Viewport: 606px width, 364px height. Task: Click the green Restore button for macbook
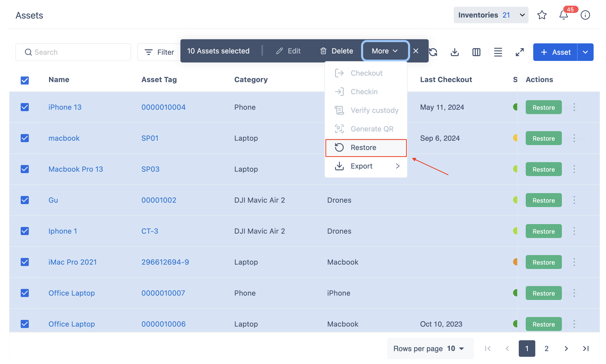tap(544, 138)
